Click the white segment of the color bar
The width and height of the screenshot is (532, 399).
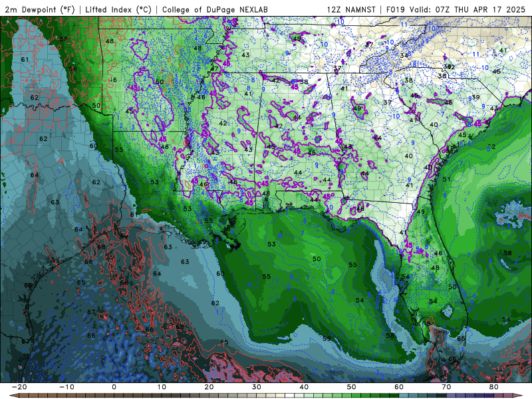[x=290, y=396]
